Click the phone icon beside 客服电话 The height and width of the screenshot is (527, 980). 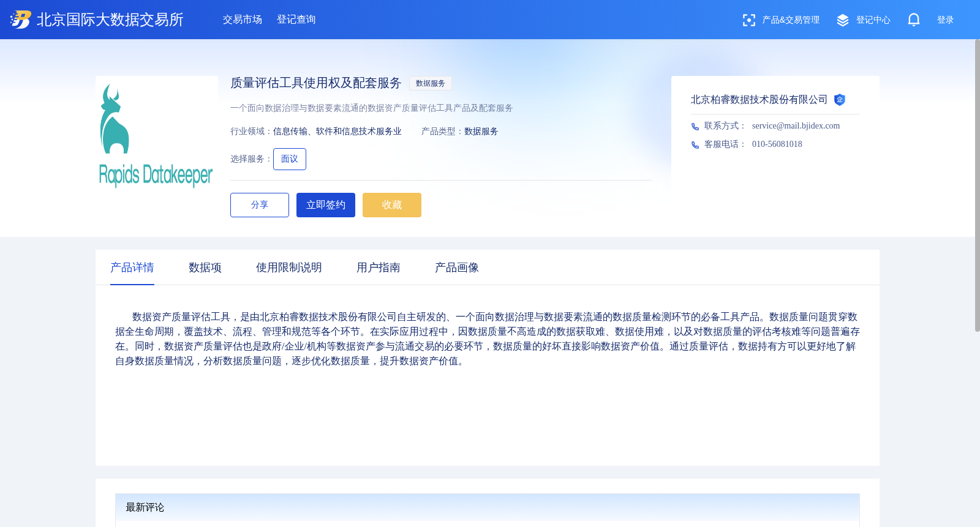[695, 145]
